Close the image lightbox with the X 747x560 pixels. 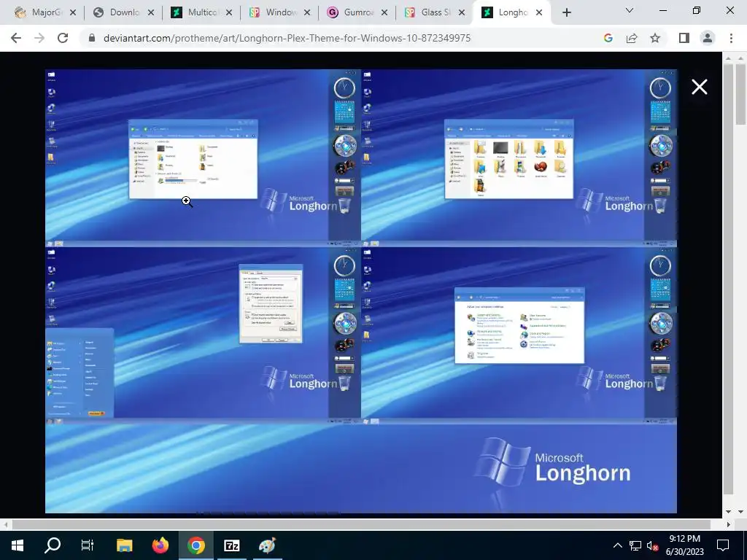pyautogui.click(x=700, y=87)
